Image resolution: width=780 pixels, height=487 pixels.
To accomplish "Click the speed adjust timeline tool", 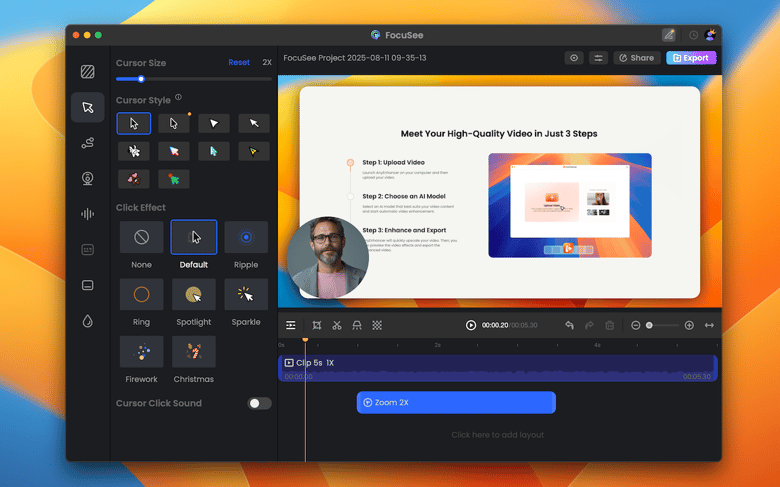I will tap(357, 325).
